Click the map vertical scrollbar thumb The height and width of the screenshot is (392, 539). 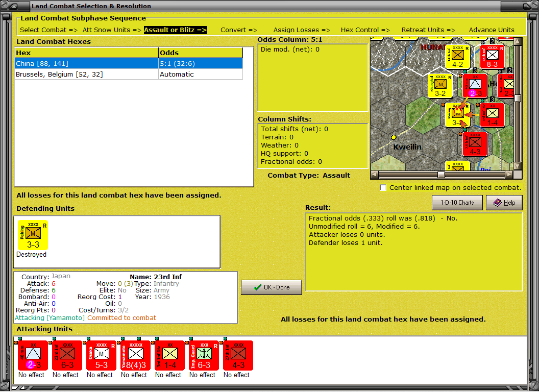518,98
